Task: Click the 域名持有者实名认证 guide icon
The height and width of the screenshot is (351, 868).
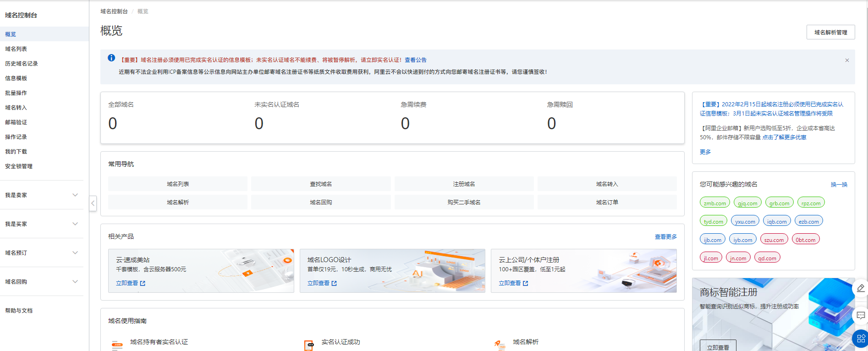Action: 117,345
